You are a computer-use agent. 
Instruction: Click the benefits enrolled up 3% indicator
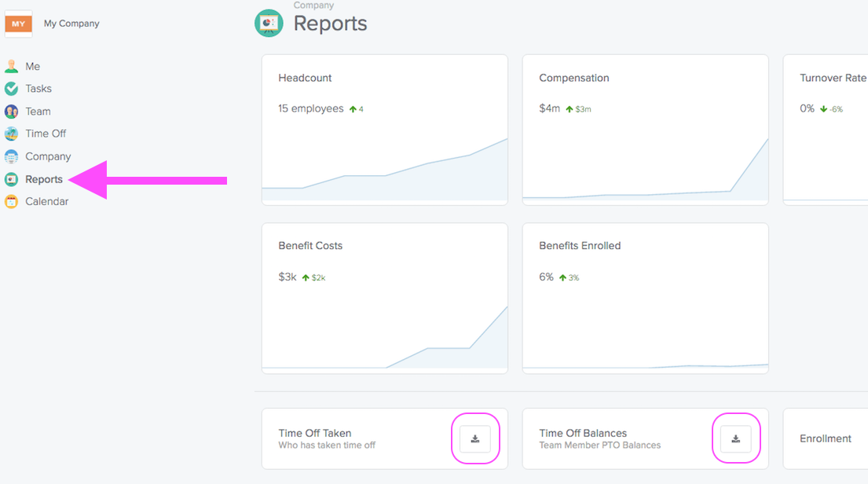coord(569,277)
